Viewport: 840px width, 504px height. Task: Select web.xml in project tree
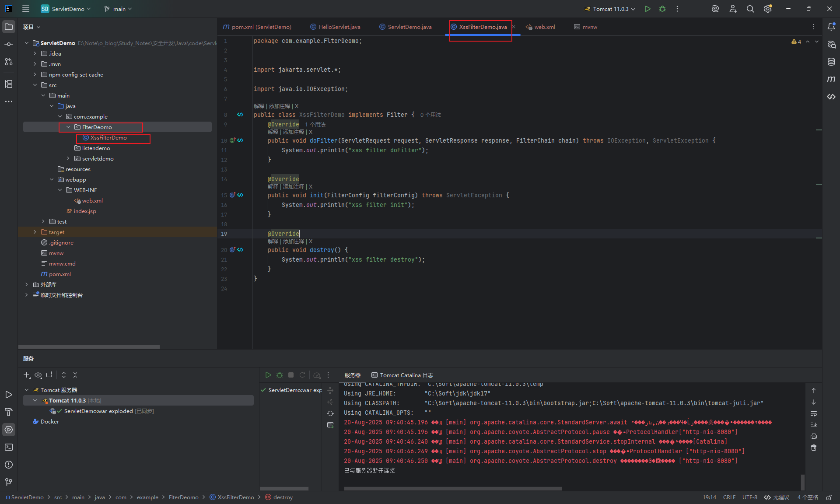(x=92, y=201)
